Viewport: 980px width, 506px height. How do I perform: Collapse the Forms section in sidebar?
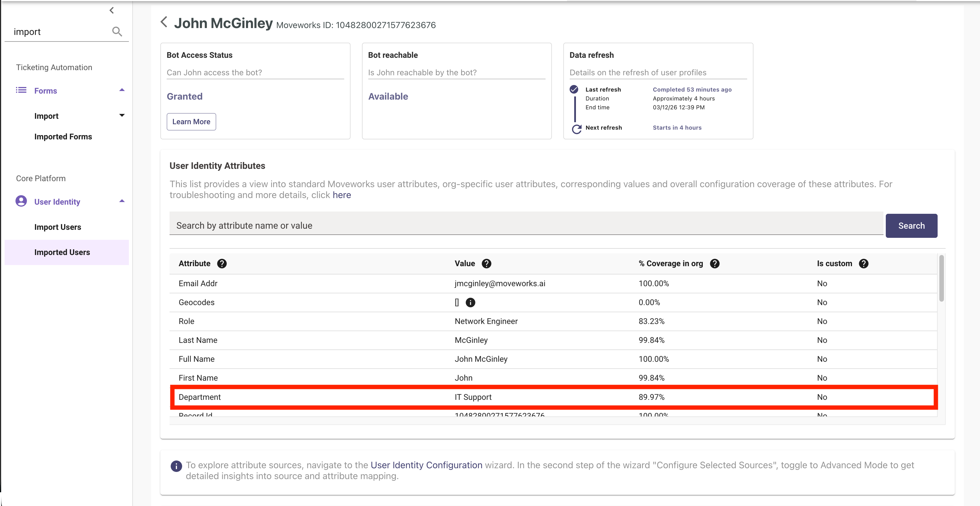(x=122, y=90)
